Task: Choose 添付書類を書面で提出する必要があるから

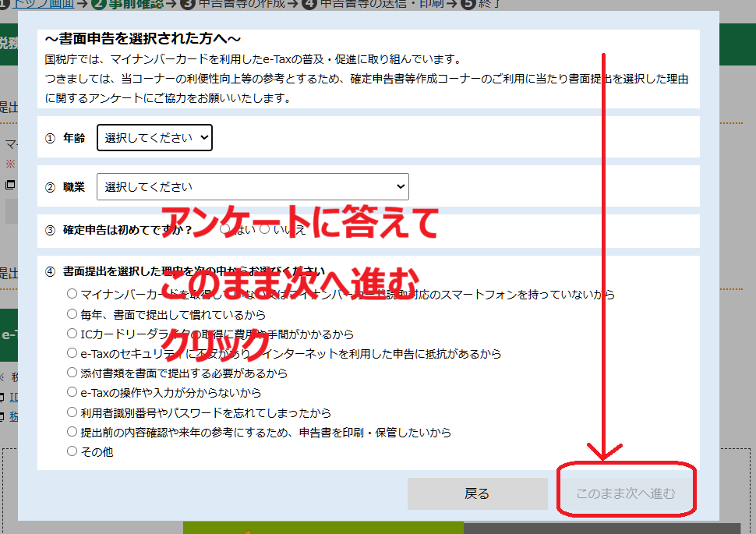Action: 72,373
